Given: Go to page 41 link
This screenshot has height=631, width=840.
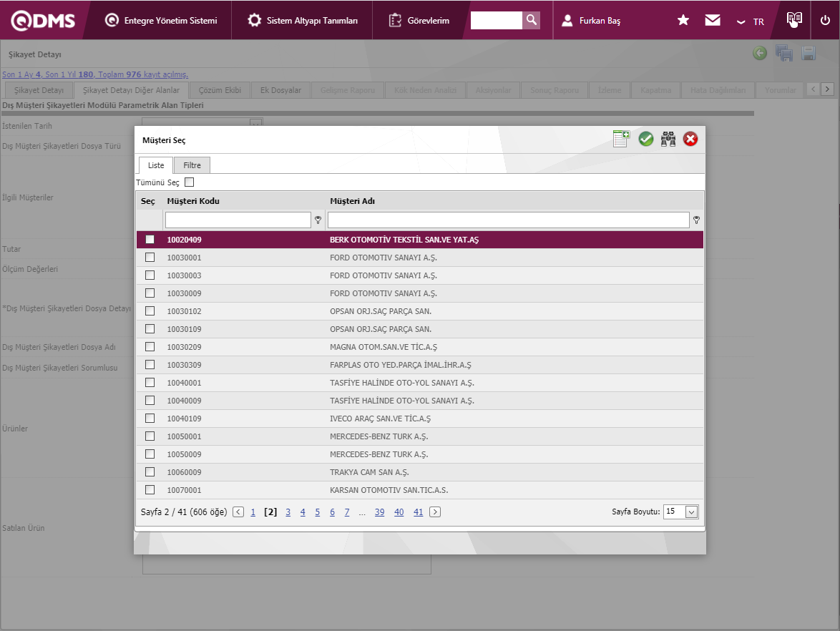Looking at the screenshot, I should click(x=419, y=512).
